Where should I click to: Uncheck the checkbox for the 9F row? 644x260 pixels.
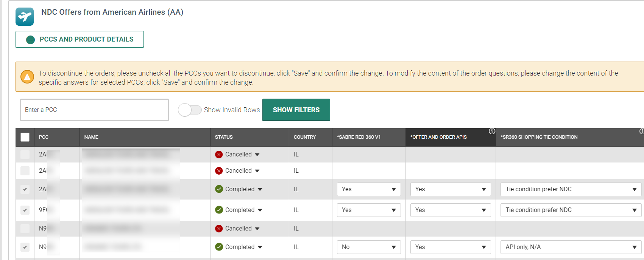pyautogui.click(x=25, y=210)
